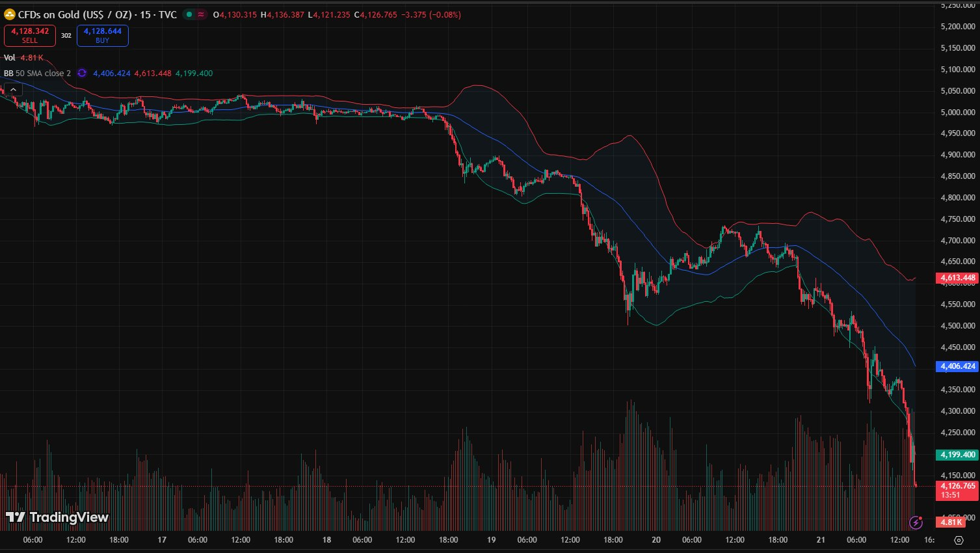Click the CFDs on Gold symbol title
This screenshot has width=980, height=553.
98,14
